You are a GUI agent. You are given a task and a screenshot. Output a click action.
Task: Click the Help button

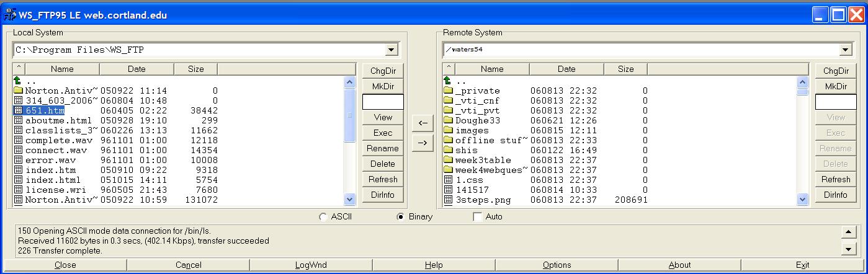[434, 265]
